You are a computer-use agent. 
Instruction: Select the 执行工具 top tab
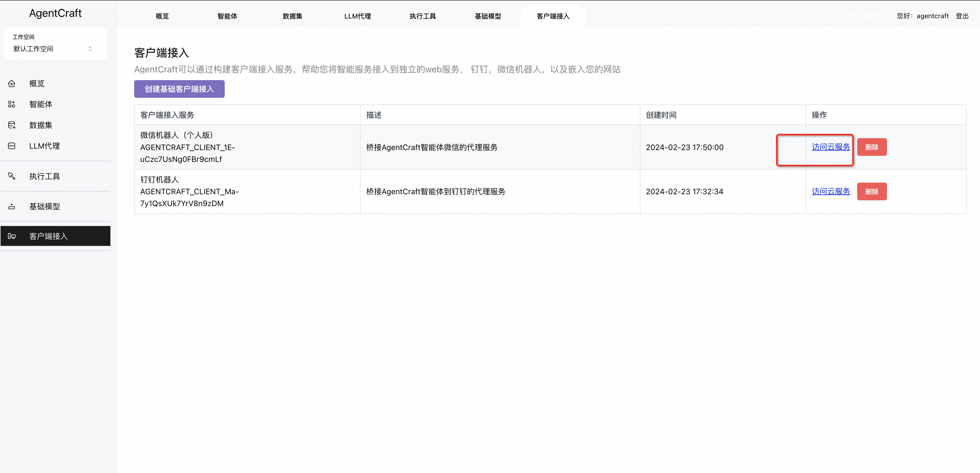(x=423, y=16)
